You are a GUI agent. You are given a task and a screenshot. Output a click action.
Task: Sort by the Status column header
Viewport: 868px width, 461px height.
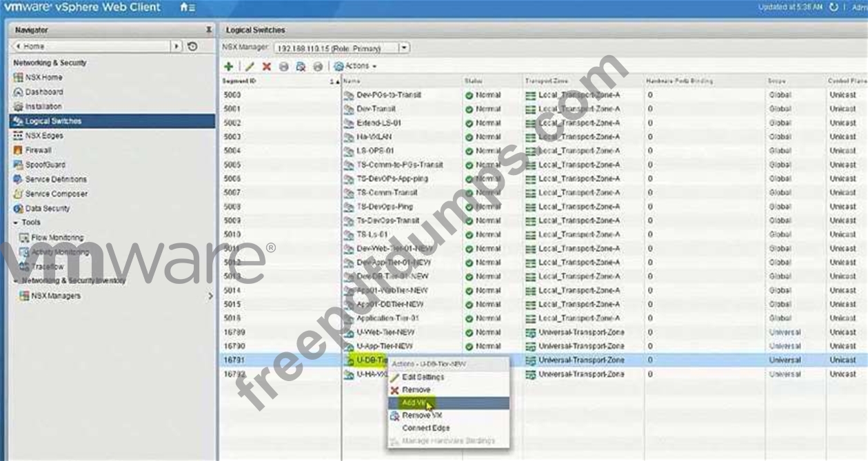point(474,81)
